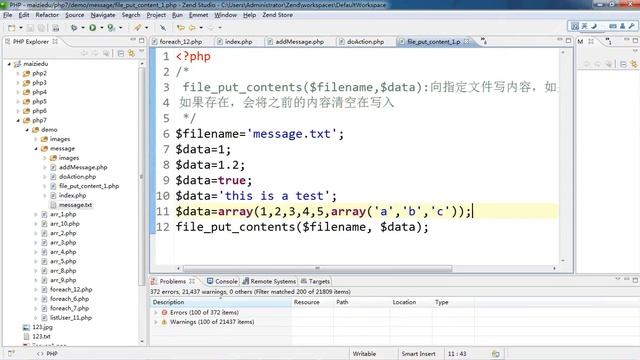Start the Debug toolbar icon
Image resolution: width=640 pixels, height=360 pixels.
click(x=74, y=28)
